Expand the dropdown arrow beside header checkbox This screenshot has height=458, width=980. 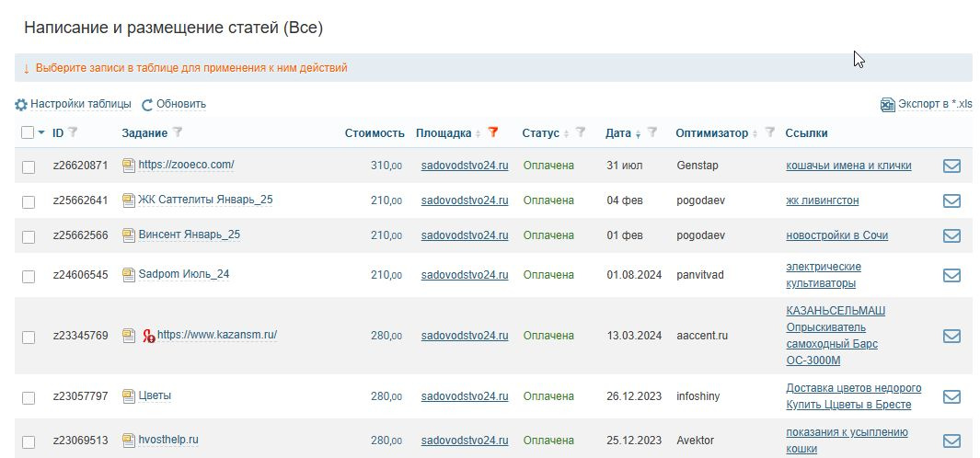[x=41, y=133]
